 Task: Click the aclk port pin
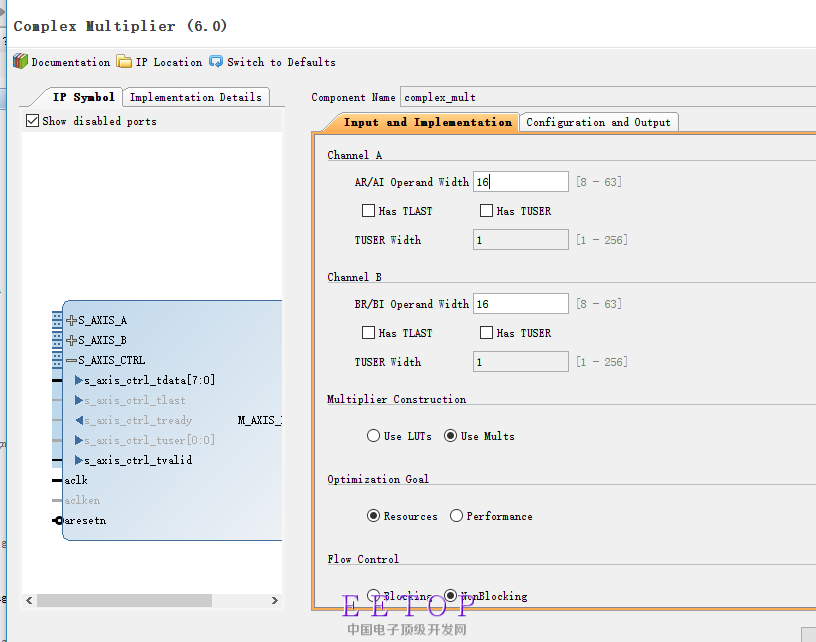click(57, 480)
